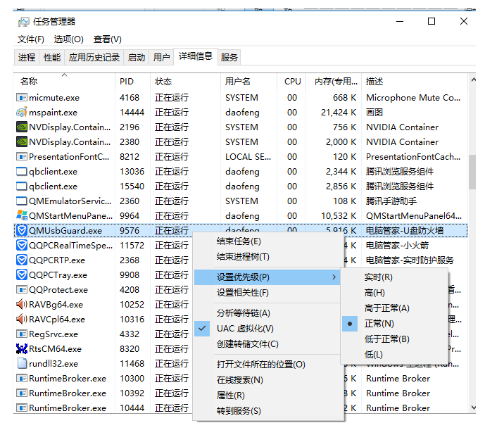Choose 分析等待链(A) from context menu
The width and height of the screenshot is (504, 423).
pyautogui.click(x=267, y=313)
